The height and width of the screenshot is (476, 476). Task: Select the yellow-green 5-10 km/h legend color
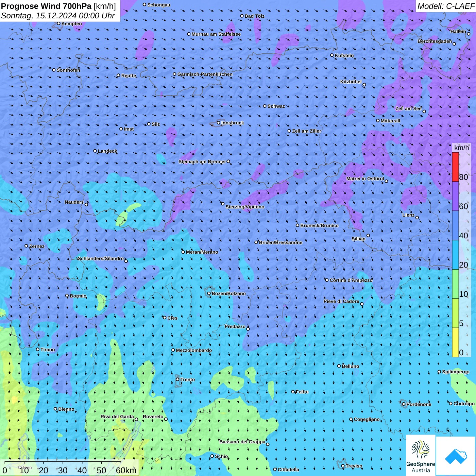[455, 313]
